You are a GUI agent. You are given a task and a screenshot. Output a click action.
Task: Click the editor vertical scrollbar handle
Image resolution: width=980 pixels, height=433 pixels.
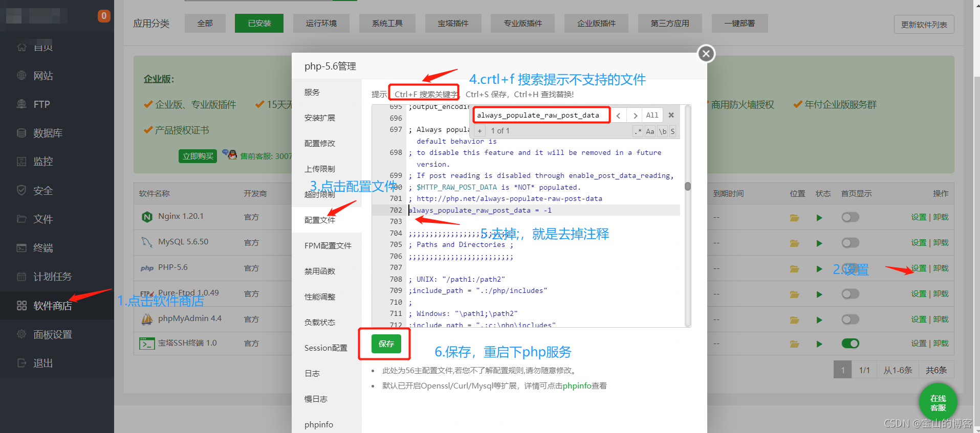(x=688, y=187)
